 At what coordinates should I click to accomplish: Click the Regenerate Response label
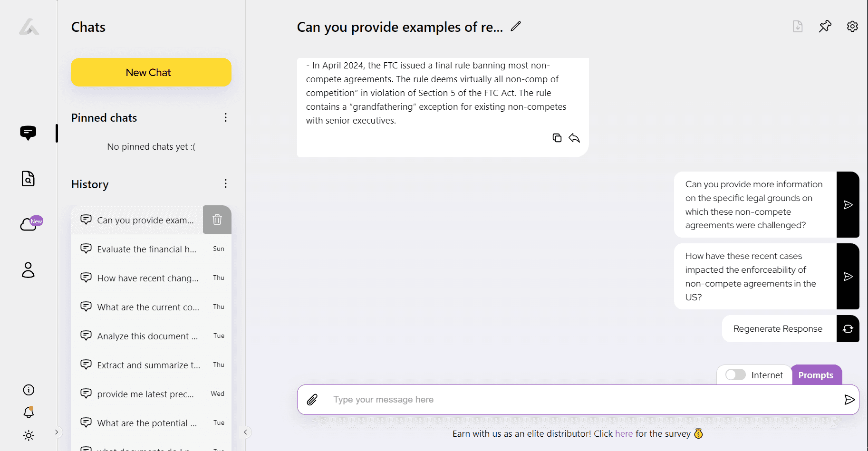pyautogui.click(x=778, y=329)
